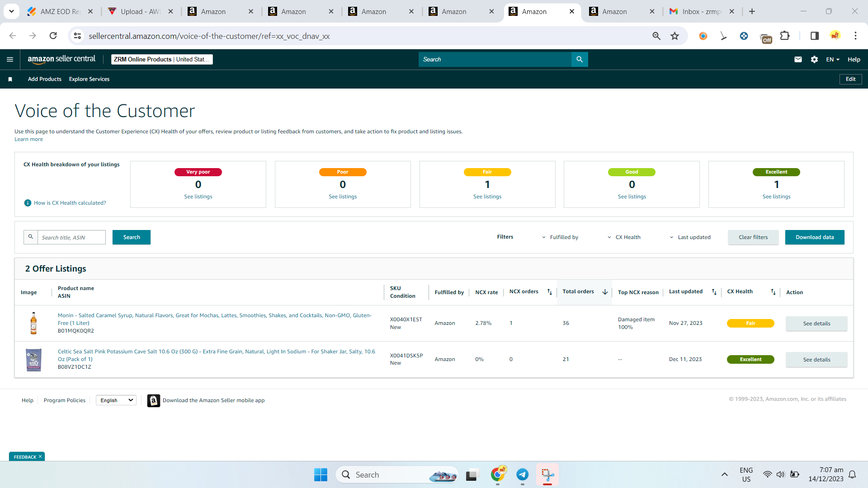This screenshot has width=868, height=488.
Task: Click the magnifier button in Seller Central search
Action: click(x=580, y=59)
